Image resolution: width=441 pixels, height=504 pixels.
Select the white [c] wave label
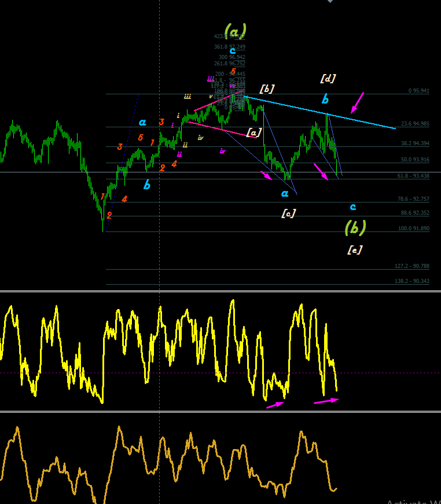point(288,213)
